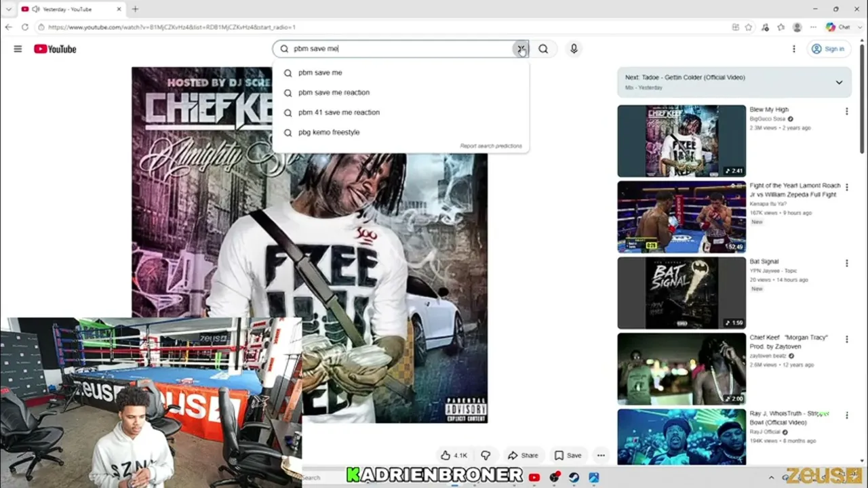Open options for Morgan Tracy video
Screen dimensions: 868x488
coord(846,339)
